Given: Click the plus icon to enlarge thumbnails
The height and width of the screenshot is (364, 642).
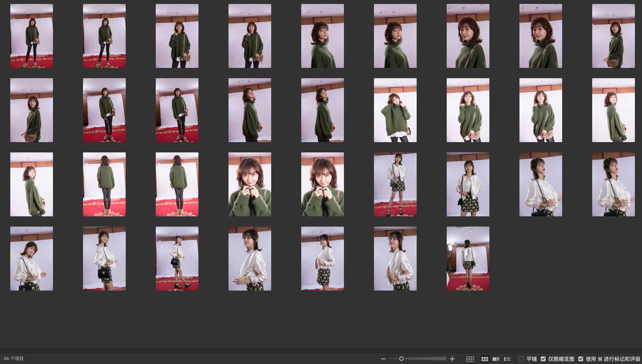Looking at the screenshot, I should [452, 359].
